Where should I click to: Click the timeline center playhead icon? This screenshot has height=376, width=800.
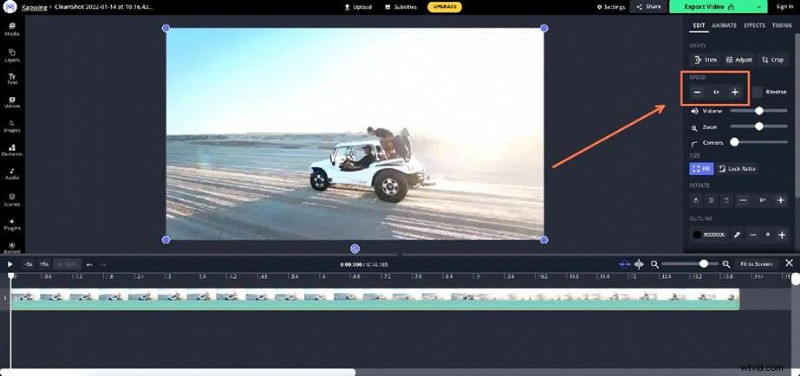[x=639, y=264]
